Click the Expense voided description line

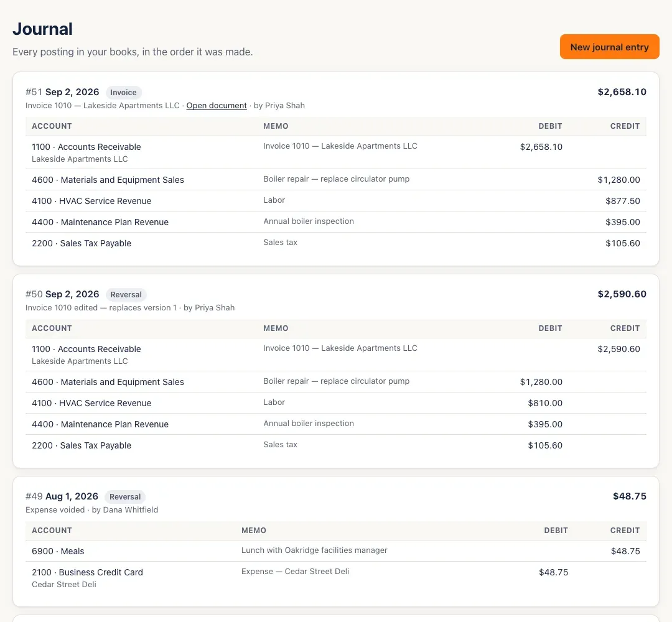point(91,510)
